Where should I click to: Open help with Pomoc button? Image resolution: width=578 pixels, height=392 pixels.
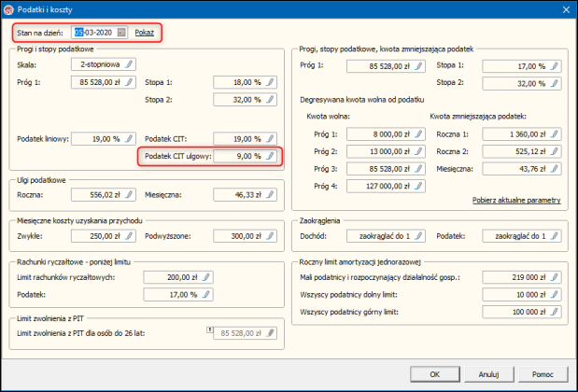click(543, 374)
